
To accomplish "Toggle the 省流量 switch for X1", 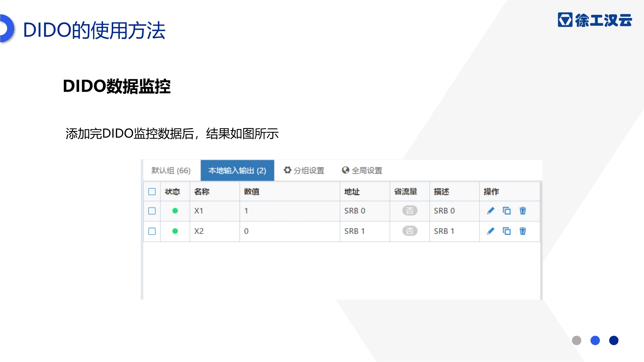I will [x=410, y=211].
